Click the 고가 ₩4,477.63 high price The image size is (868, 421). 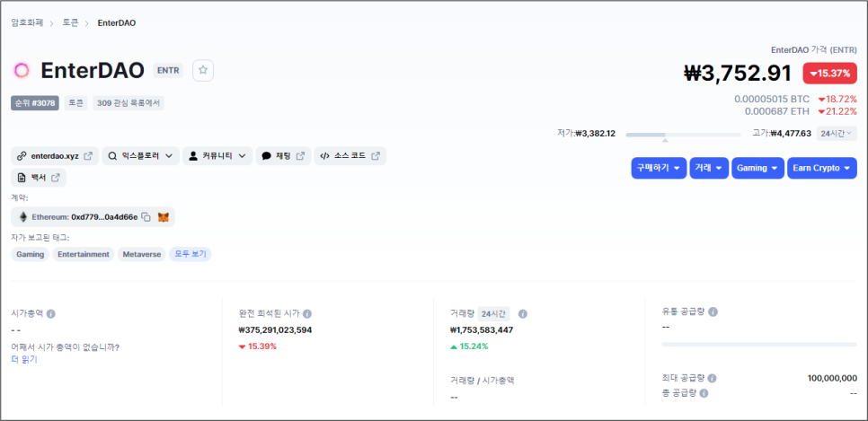[x=782, y=134]
